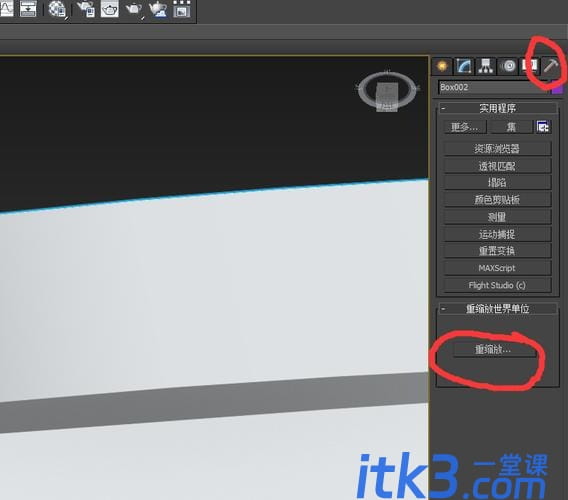Switch to the Modify panel tab
Viewport: 568px width, 500px height.
coord(464,66)
